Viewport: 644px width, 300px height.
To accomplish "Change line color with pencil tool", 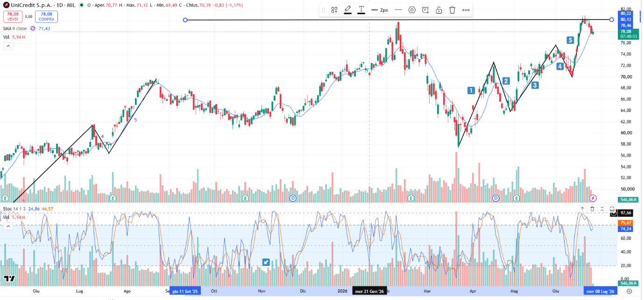I will click(348, 10).
